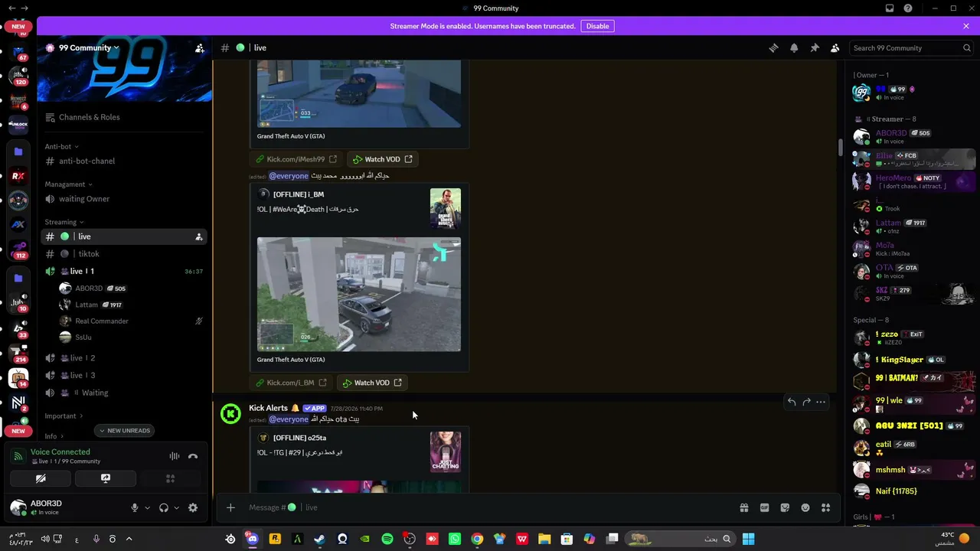
Task: Open Channels & Roles
Action: [x=124, y=117]
